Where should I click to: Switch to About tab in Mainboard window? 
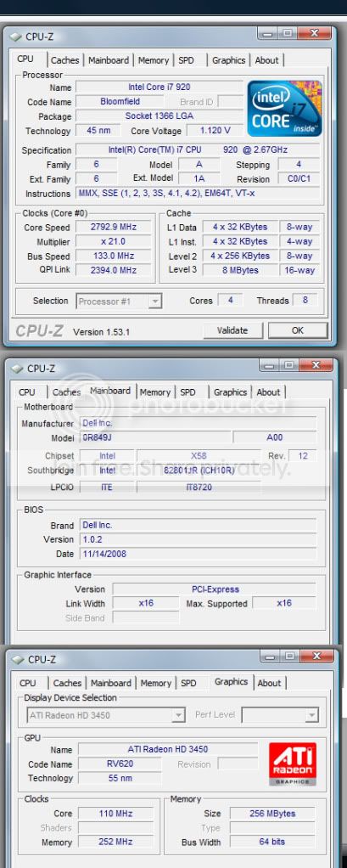coord(269,392)
